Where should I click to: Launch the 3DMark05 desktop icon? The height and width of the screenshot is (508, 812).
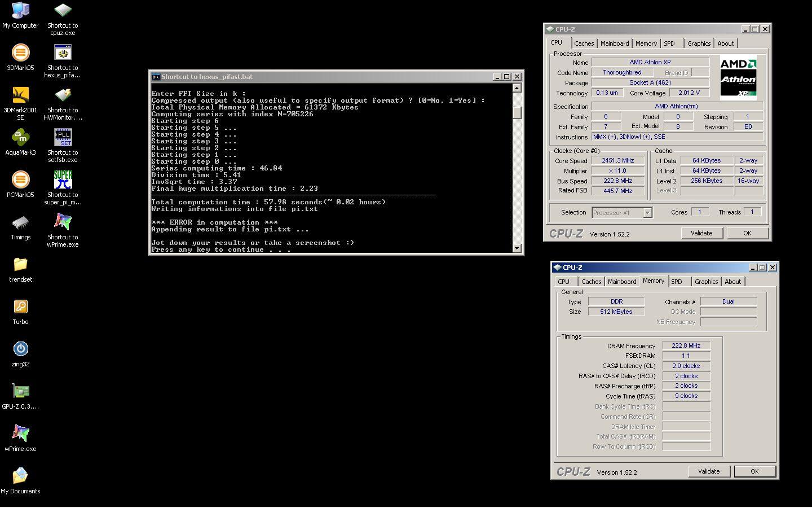click(20, 53)
